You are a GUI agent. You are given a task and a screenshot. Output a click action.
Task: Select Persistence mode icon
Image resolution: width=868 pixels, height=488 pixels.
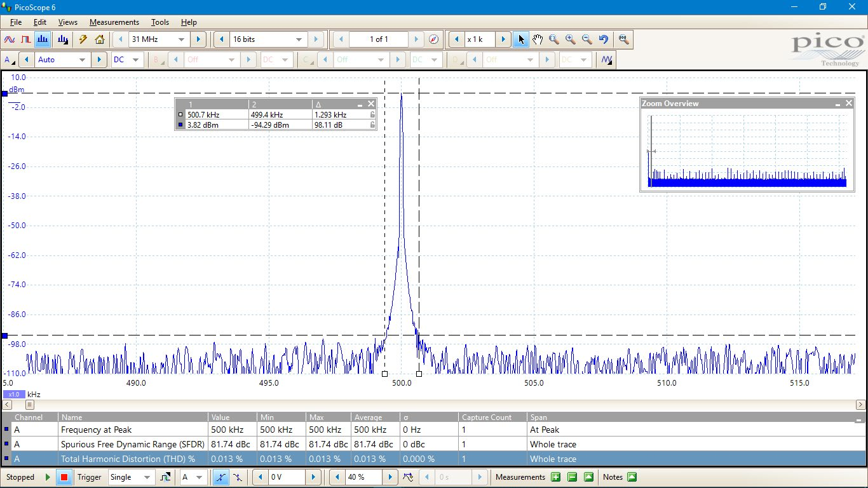pos(26,39)
